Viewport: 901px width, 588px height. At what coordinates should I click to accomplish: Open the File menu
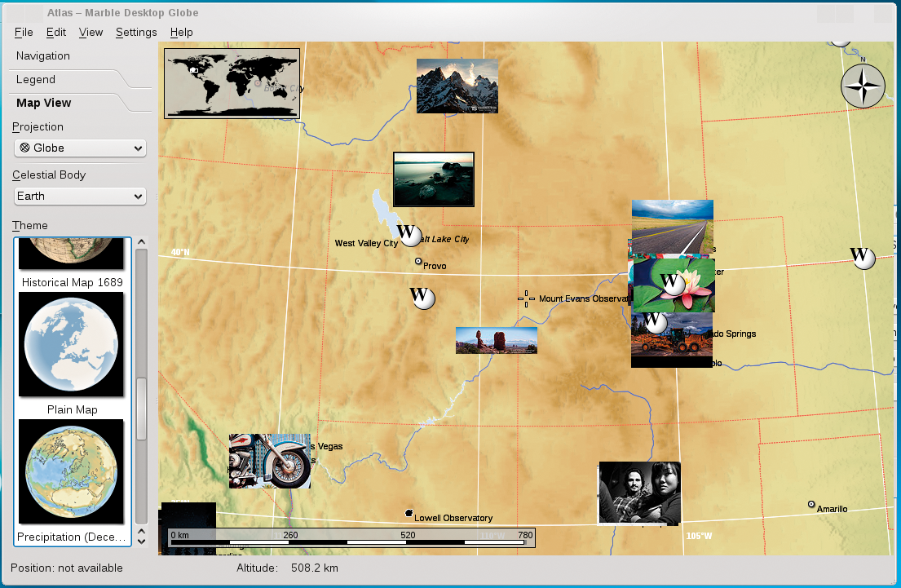click(x=24, y=32)
